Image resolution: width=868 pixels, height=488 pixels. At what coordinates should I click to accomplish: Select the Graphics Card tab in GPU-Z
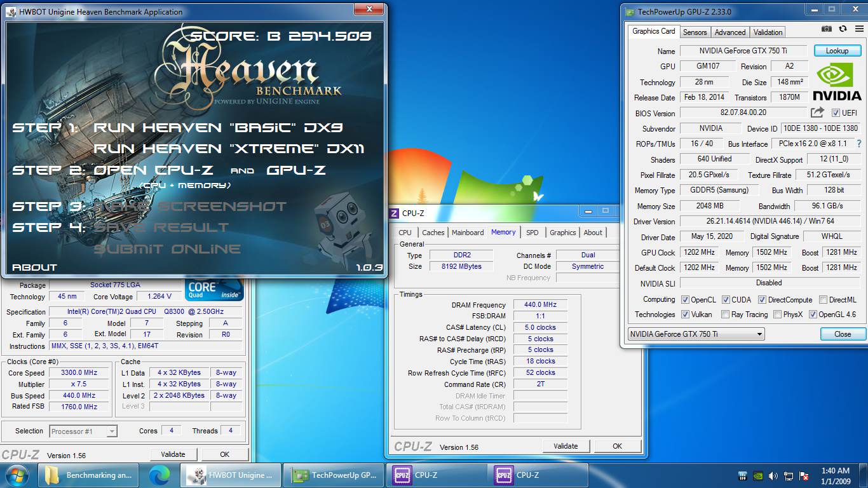coord(653,31)
